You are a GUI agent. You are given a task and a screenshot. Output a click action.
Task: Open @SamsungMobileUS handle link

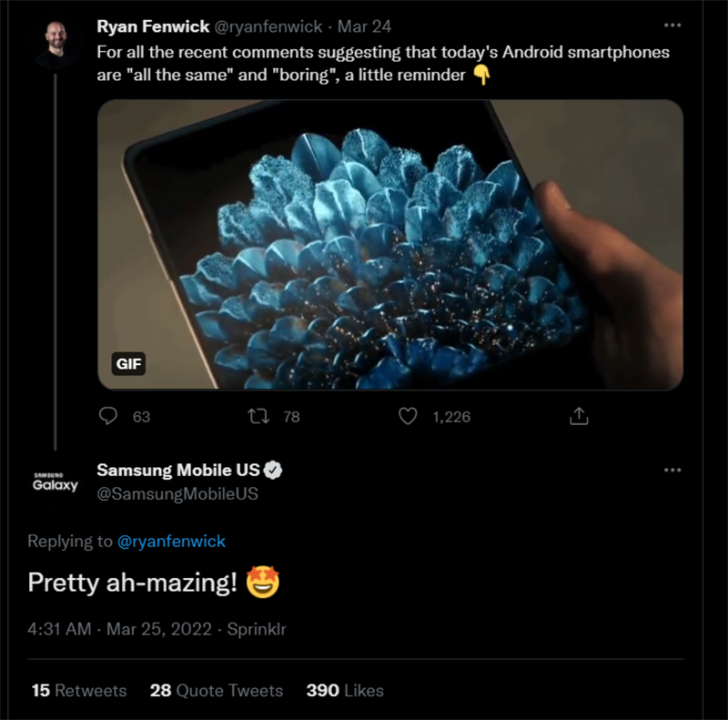point(177,492)
